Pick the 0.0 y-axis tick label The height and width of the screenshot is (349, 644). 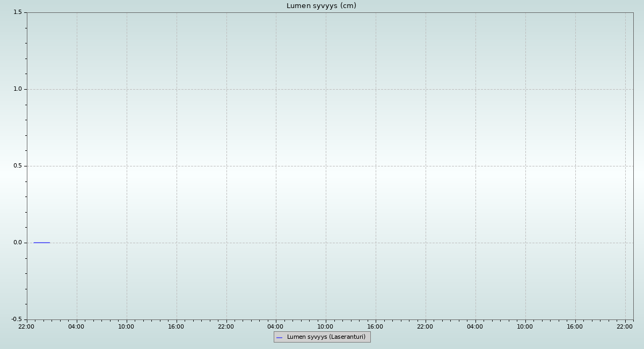(x=18, y=243)
